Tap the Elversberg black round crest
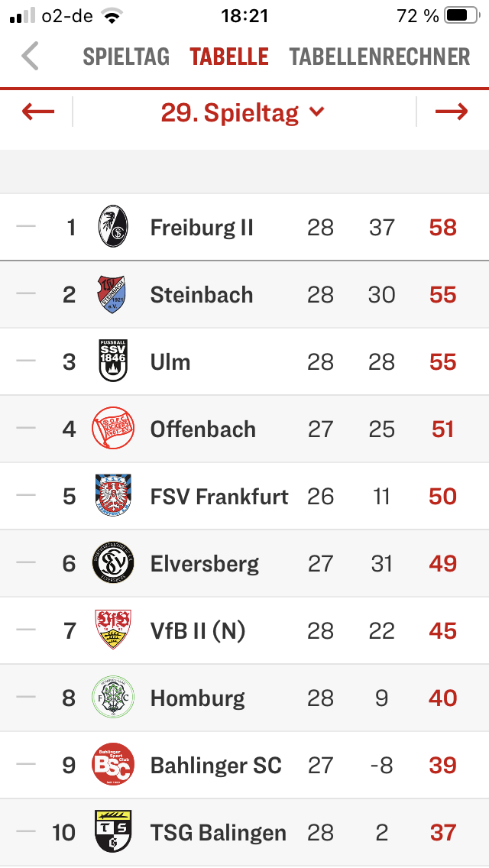 click(113, 562)
